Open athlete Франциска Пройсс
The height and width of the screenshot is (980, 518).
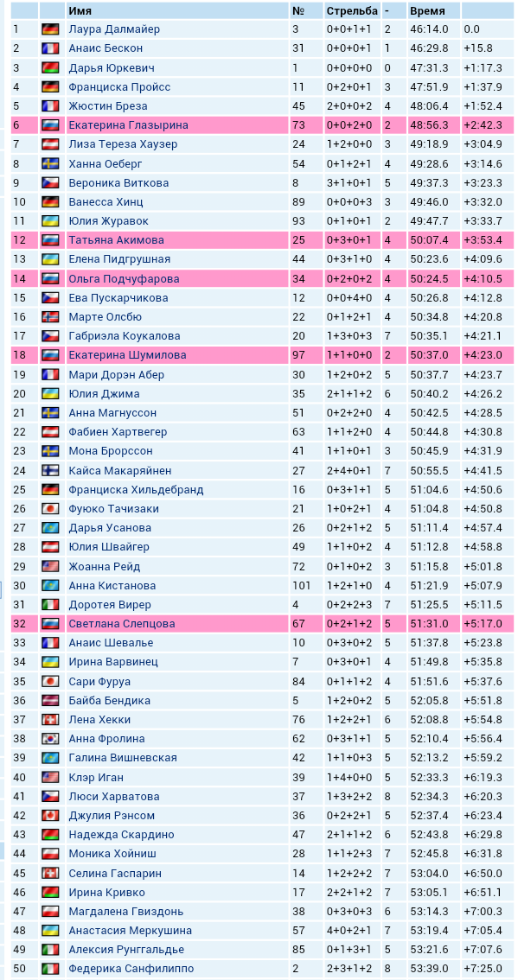click(x=119, y=87)
